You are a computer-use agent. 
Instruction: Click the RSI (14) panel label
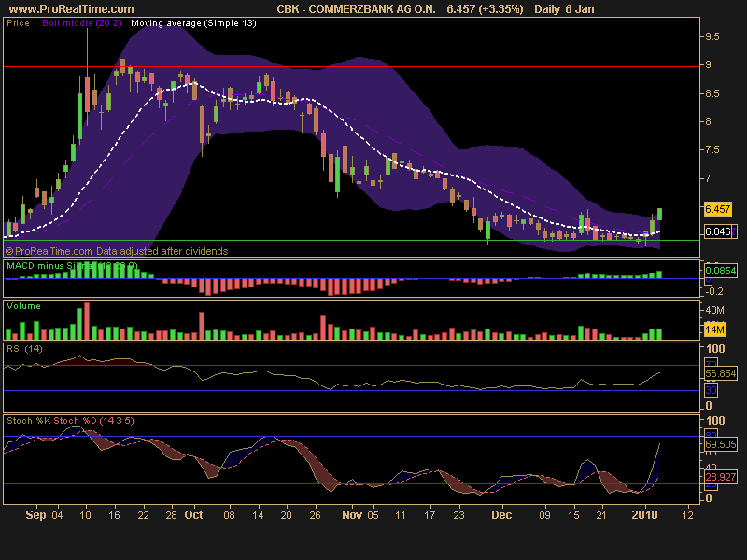click(x=24, y=348)
